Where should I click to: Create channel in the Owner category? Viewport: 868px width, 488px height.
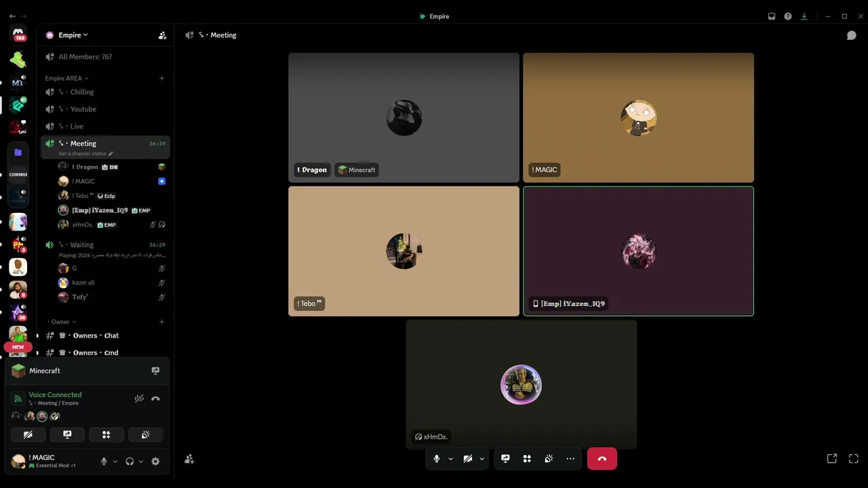click(x=161, y=322)
